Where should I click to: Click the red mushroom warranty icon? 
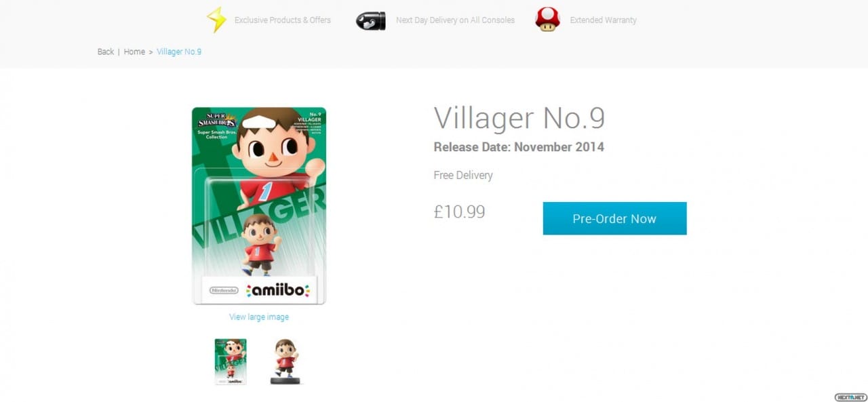[x=547, y=20]
